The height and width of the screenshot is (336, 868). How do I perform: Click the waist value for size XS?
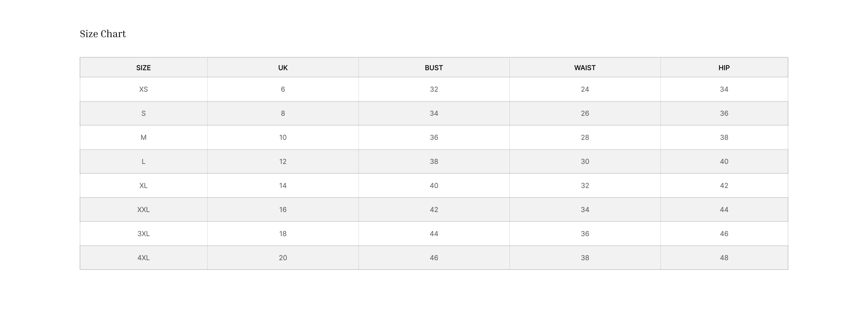pos(585,89)
